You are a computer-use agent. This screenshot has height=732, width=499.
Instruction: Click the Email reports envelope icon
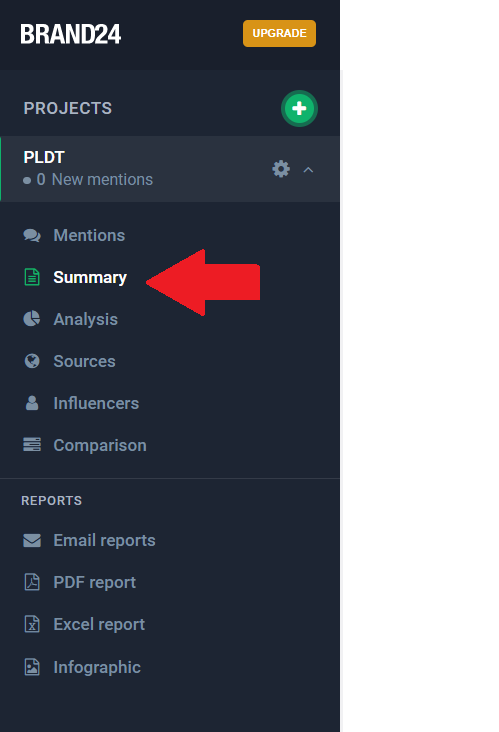coord(32,540)
